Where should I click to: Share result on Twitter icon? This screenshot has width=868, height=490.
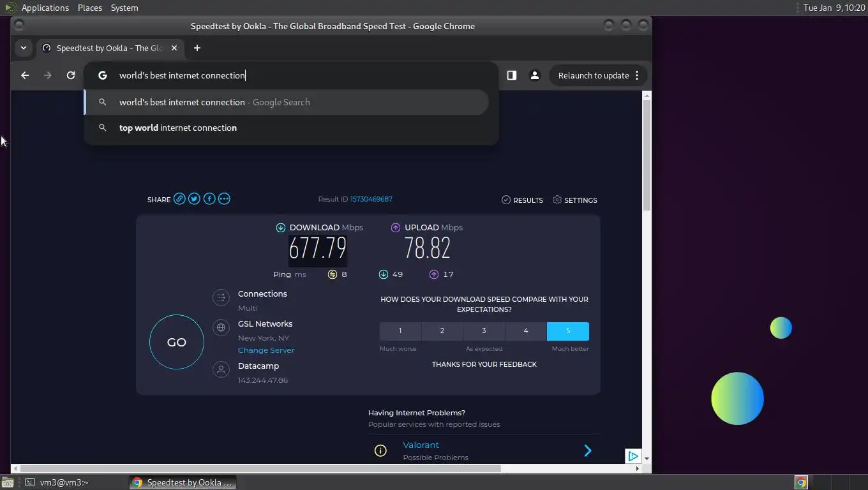[194, 199]
